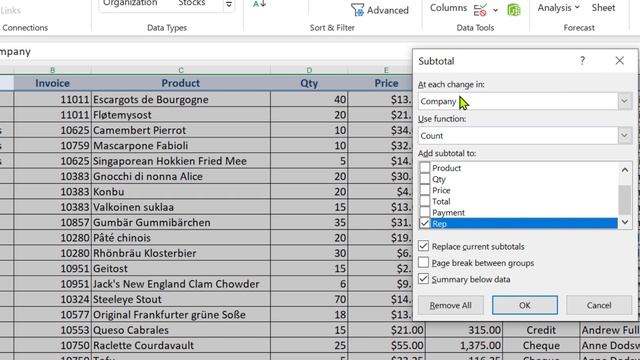640x360 pixels.
Task: Select cell 'Jack's New England Clam Chowder'
Action: click(x=181, y=284)
